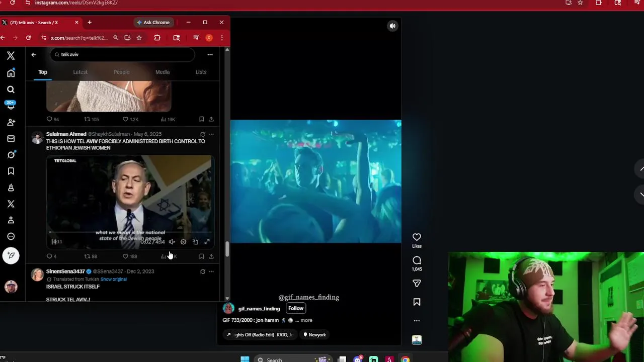Reply to Sulaiman post with 4 comments
Screen dimensions: 644x362
51,256
